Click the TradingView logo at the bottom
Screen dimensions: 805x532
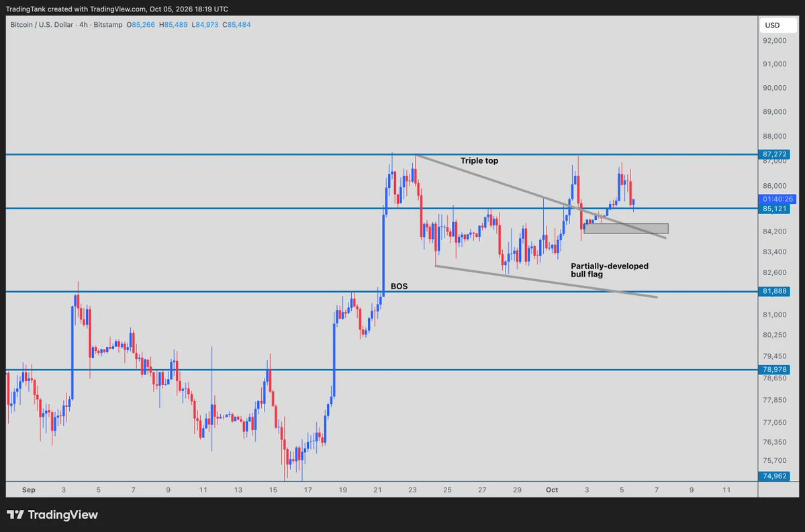[52, 515]
